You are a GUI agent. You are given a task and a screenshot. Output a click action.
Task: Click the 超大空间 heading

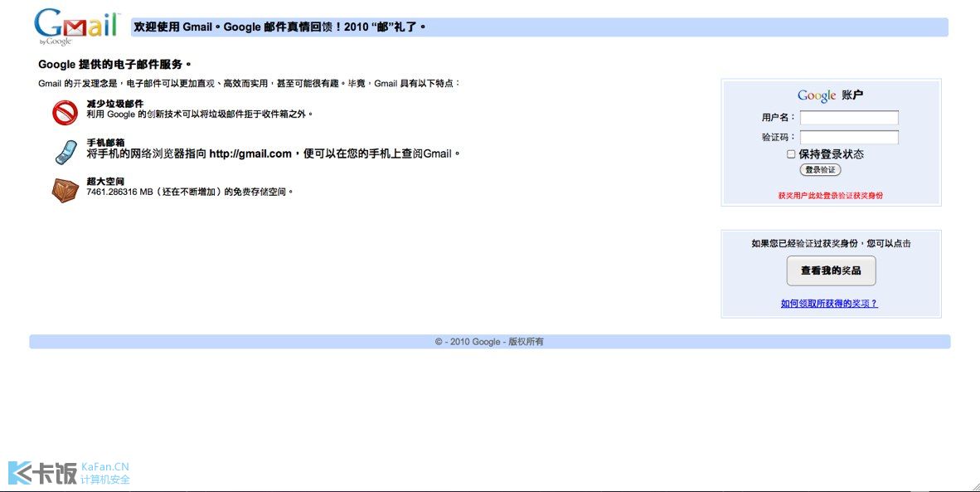coord(105,182)
